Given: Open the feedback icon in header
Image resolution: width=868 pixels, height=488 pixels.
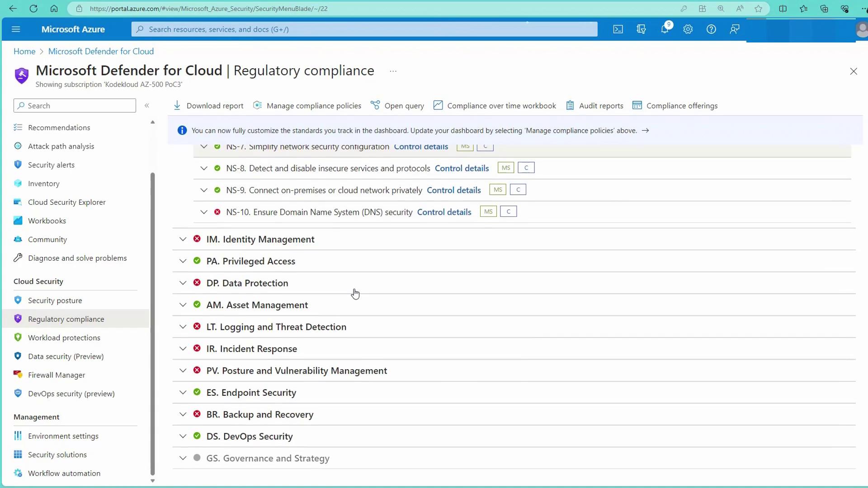Looking at the screenshot, I should tap(735, 29).
